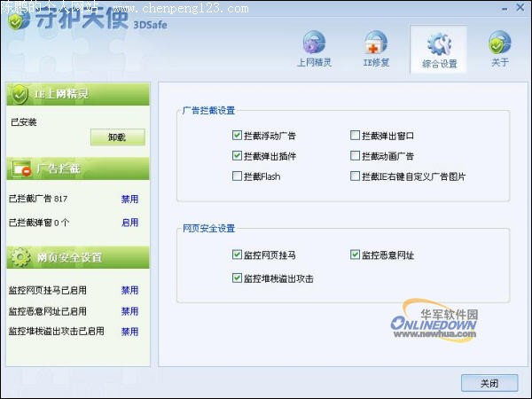Click 禁用 link beside 已拦截广告 817

point(129,199)
